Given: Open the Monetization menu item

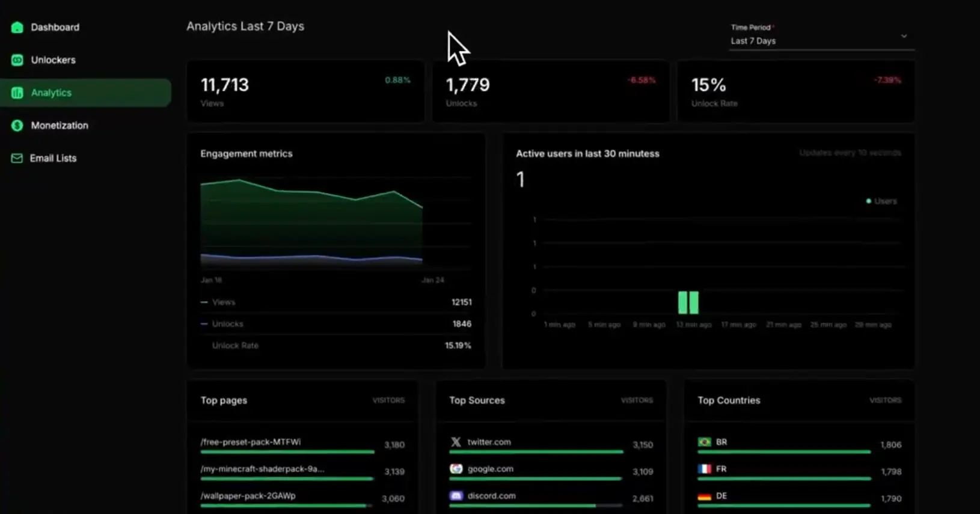Looking at the screenshot, I should click(x=60, y=125).
